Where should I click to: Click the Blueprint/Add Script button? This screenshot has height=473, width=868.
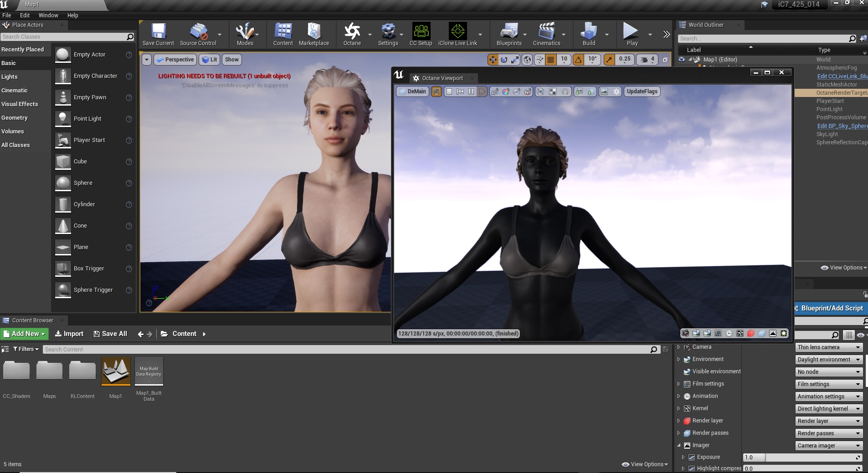(x=831, y=308)
